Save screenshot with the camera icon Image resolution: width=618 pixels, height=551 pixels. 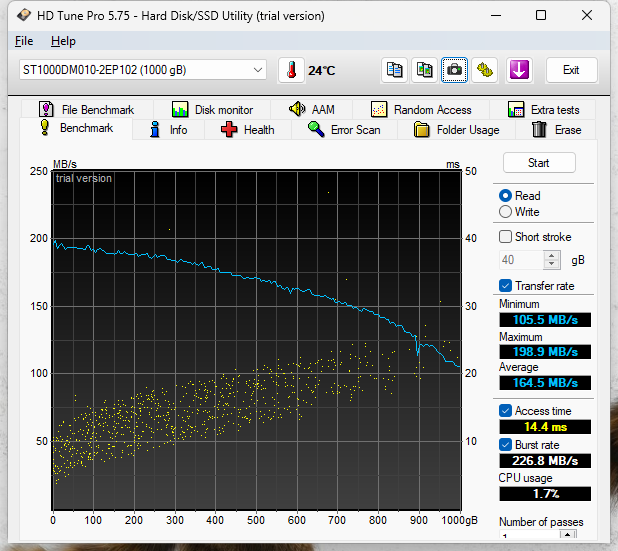click(454, 70)
